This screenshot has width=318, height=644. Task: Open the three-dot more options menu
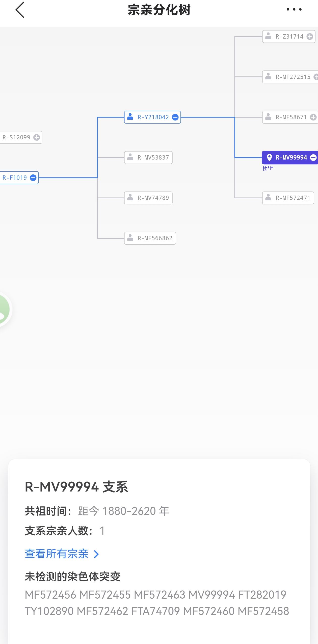pos(294,10)
